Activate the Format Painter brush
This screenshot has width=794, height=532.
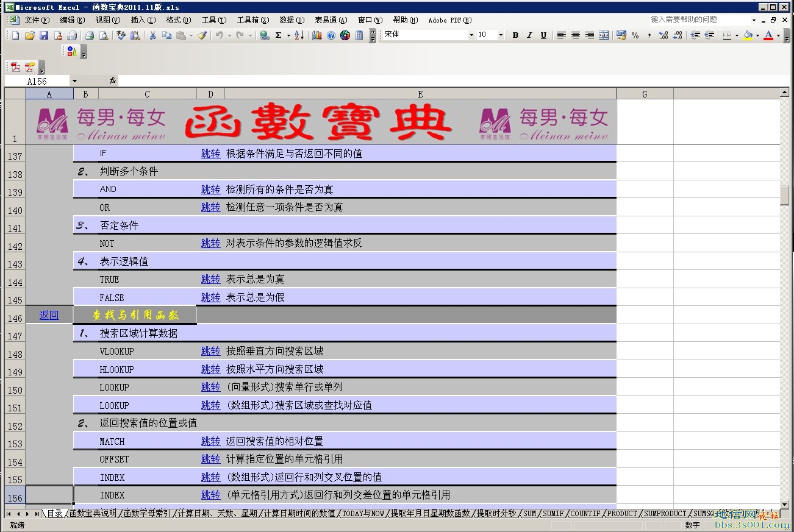[x=202, y=35]
